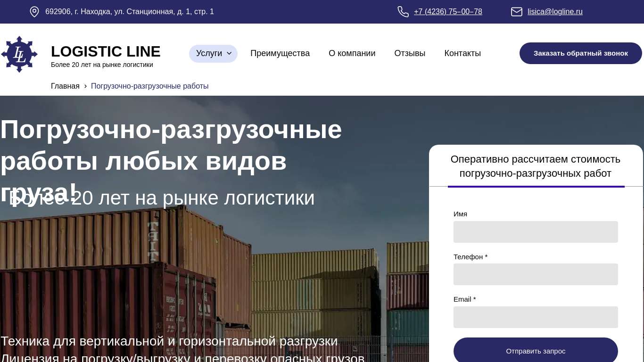Click the phone handset icon

coord(403,12)
